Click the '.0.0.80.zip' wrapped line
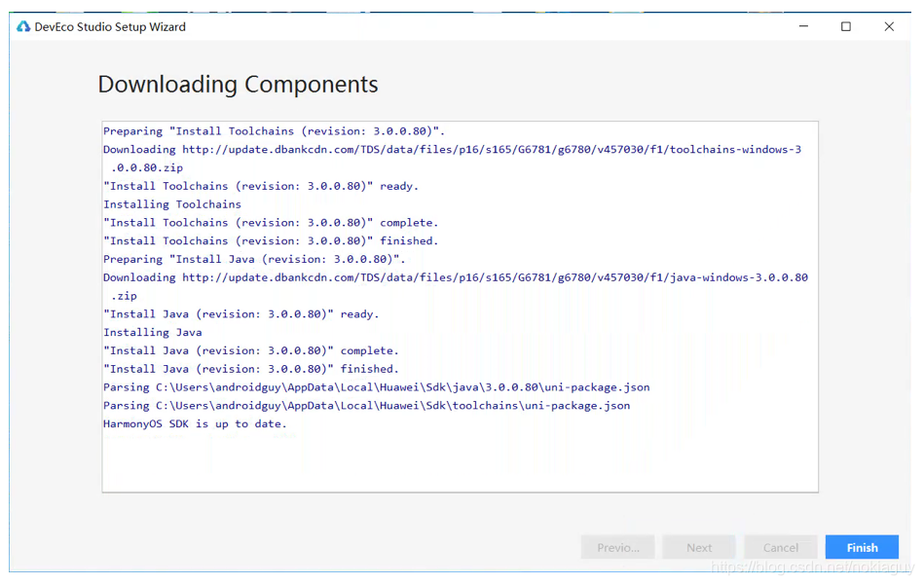 (x=147, y=167)
